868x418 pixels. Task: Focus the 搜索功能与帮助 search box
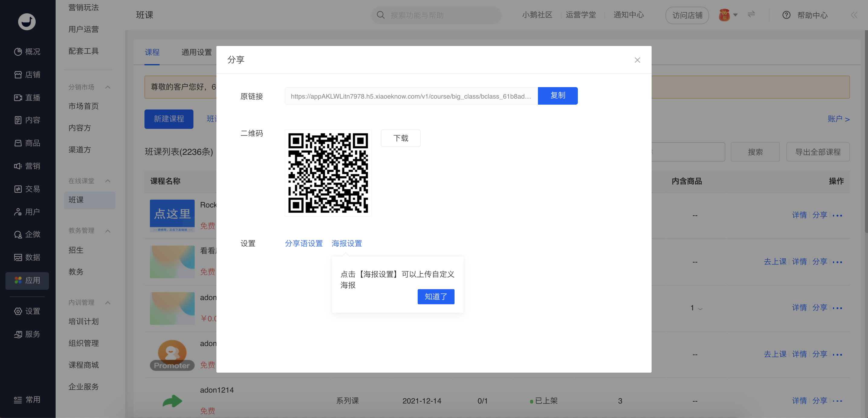pyautogui.click(x=436, y=15)
